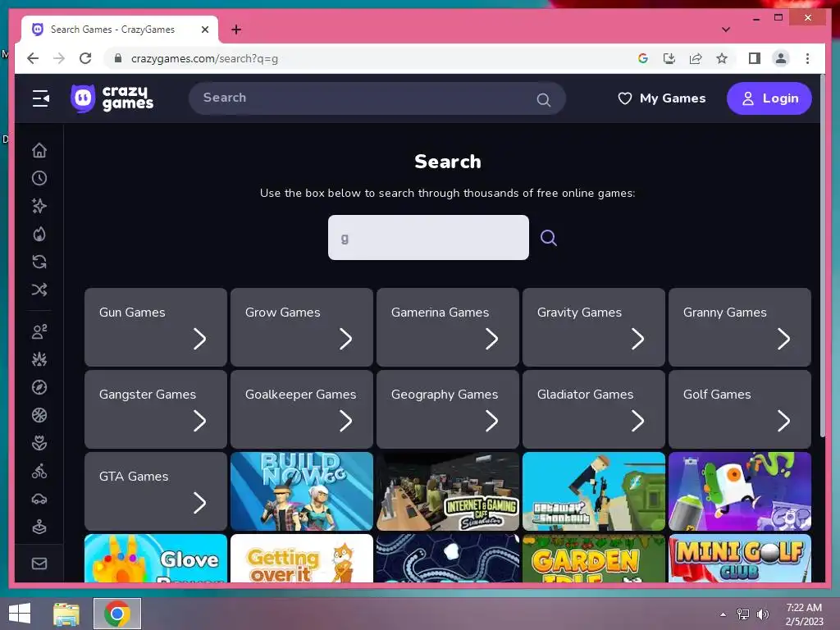Open Granny Games category card
Image resolution: width=840 pixels, height=630 pixels.
tap(740, 327)
